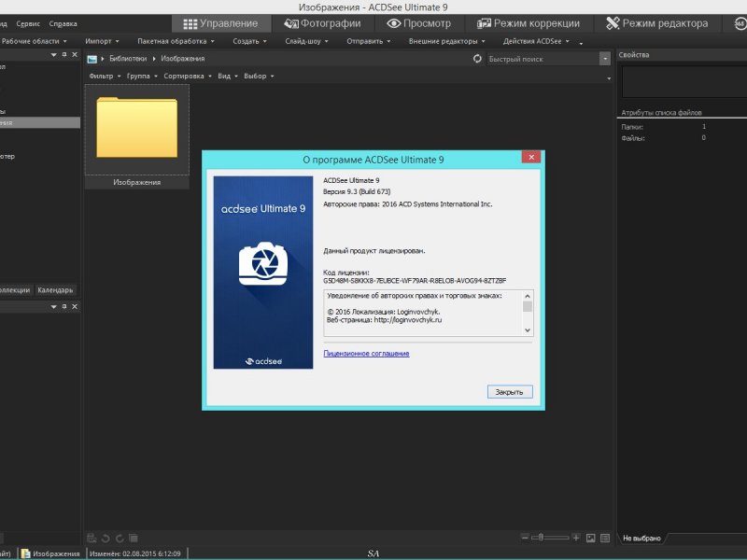Click the Быстрый поиск search field
This screenshot has height=560, width=747.
(543, 59)
